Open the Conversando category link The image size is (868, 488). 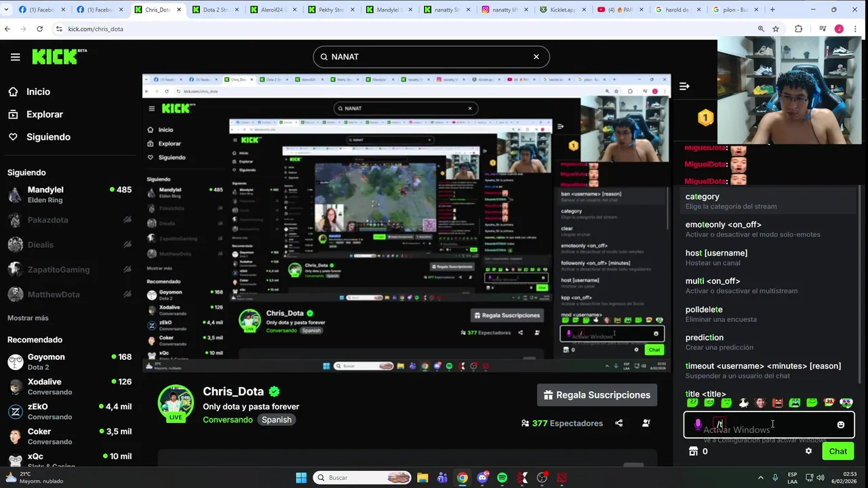[228, 420]
